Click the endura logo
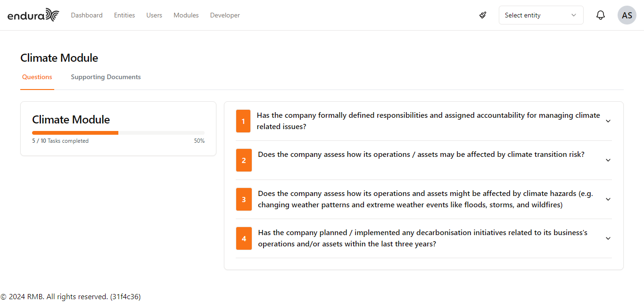 coord(33,15)
